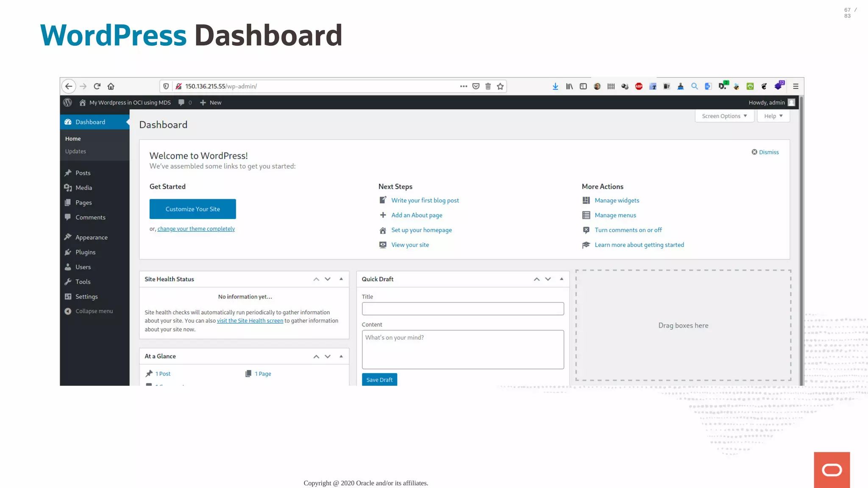Move Quick Draft box down with chevron
This screenshot has width=868, height=488.
point(548,279)
